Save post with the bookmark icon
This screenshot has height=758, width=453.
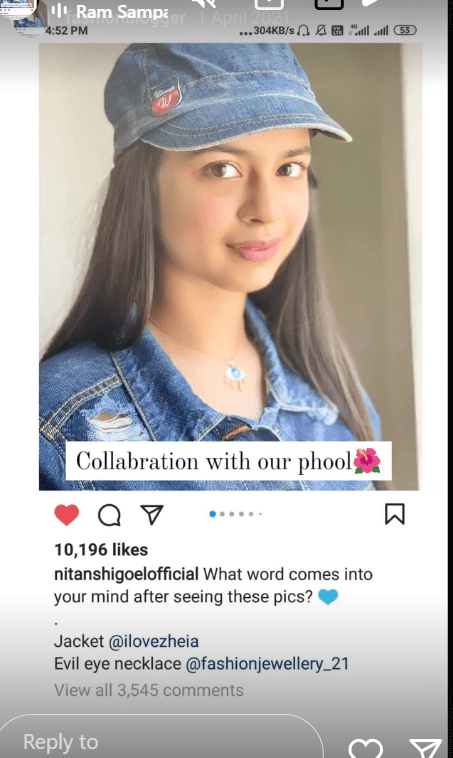tap(395, 514)
